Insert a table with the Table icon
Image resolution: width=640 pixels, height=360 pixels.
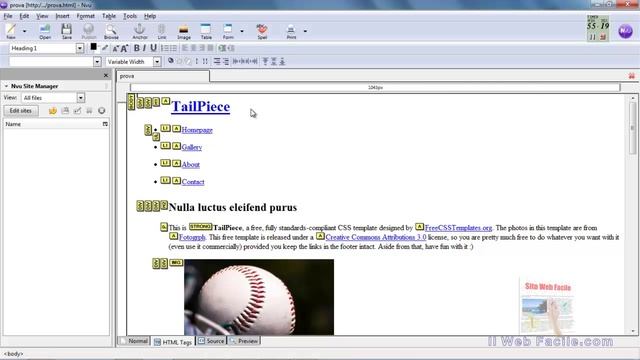(206, 31)
